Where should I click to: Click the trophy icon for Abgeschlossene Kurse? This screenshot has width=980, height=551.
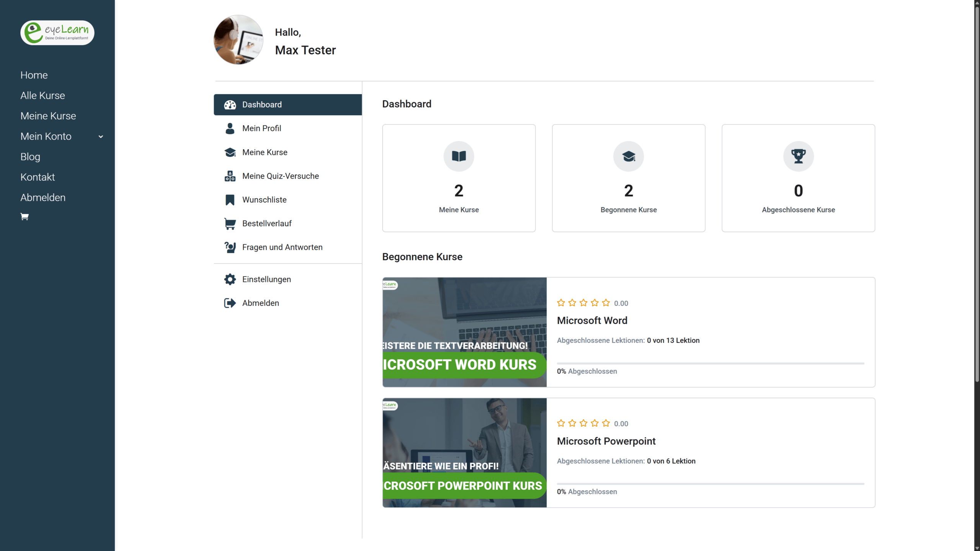point(798,156)
